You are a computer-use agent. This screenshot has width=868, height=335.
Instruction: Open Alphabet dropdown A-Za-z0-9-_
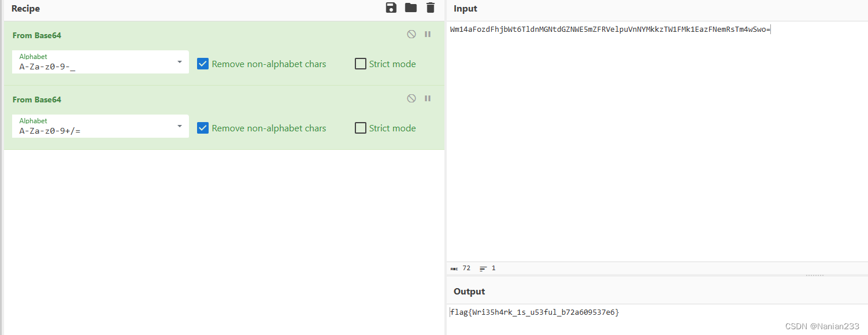coord(101,62)
